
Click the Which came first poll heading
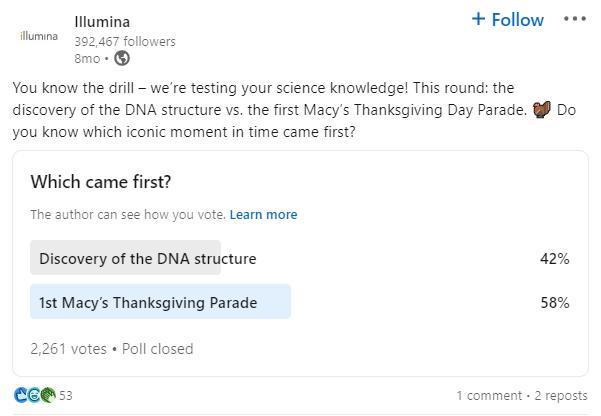(101, 182)
